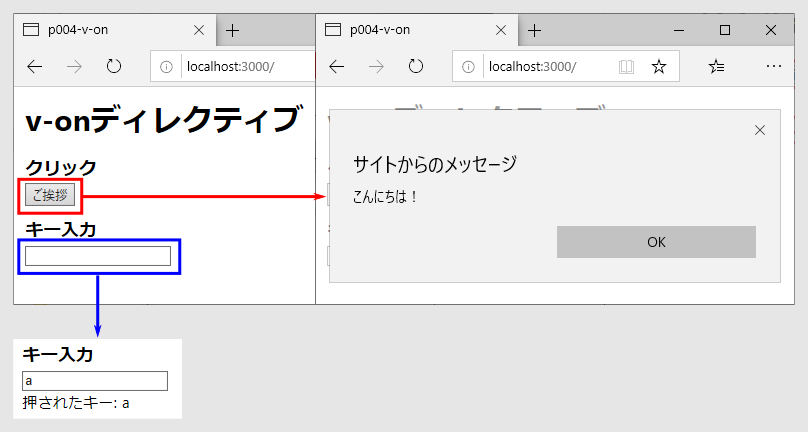
Task: Click site info icon in left window address bar
Action: tap(166, 67)
